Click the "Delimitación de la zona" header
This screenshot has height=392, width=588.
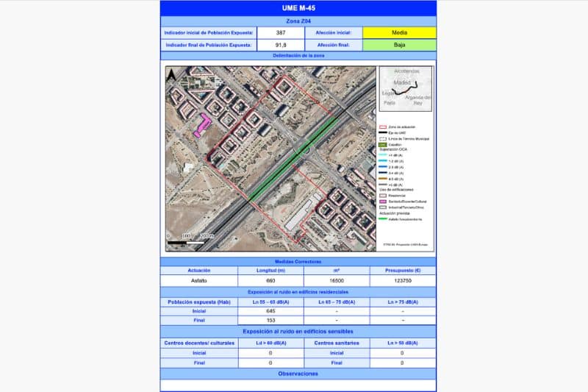point(298,55)
